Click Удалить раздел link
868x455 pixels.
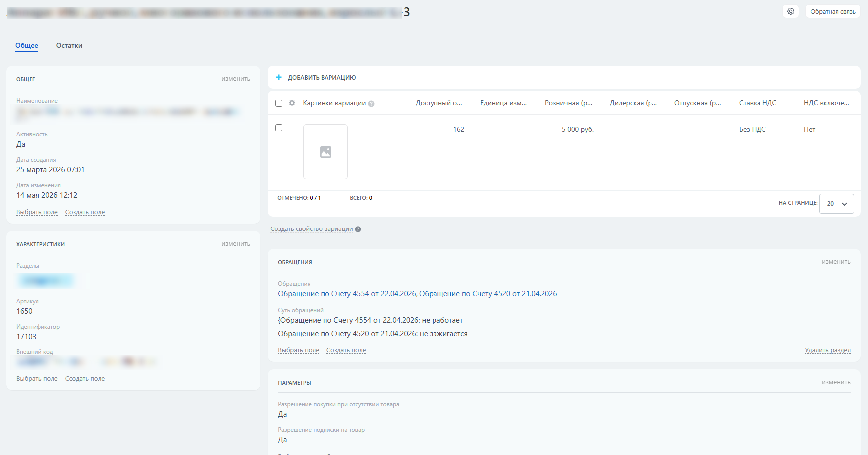click(827, 350)
